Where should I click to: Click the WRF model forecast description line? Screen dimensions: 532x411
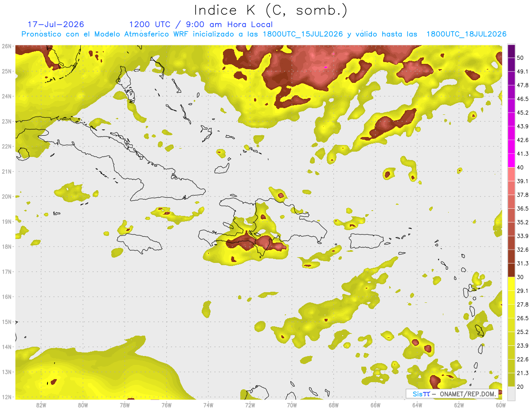click(x=264, y=34)
